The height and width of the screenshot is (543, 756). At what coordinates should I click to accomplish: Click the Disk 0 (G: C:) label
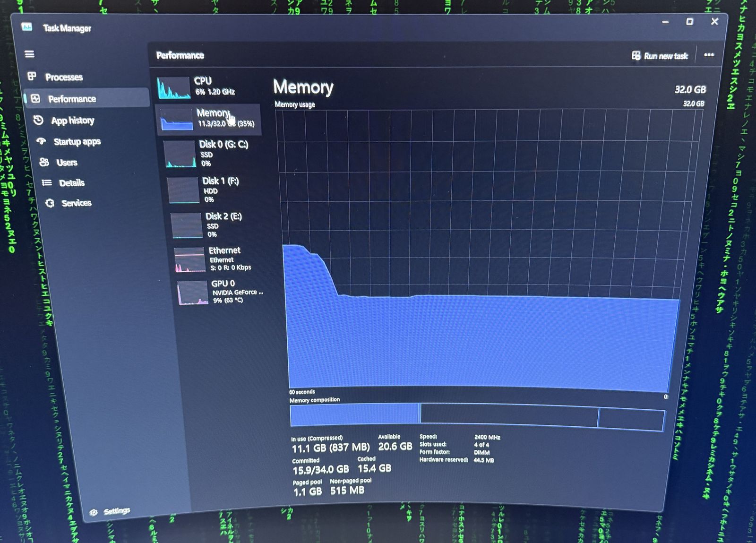[223, 144]
